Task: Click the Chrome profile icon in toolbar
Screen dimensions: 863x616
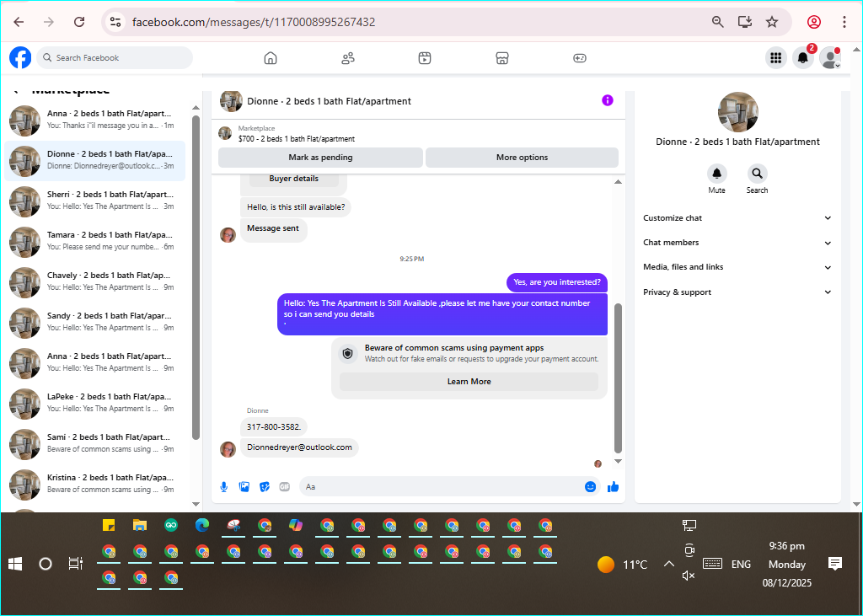Action: click(814, 22)
